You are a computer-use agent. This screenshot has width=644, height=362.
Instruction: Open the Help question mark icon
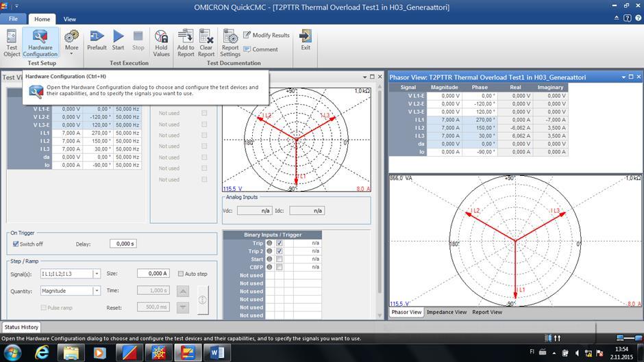(x=639, y=18)
